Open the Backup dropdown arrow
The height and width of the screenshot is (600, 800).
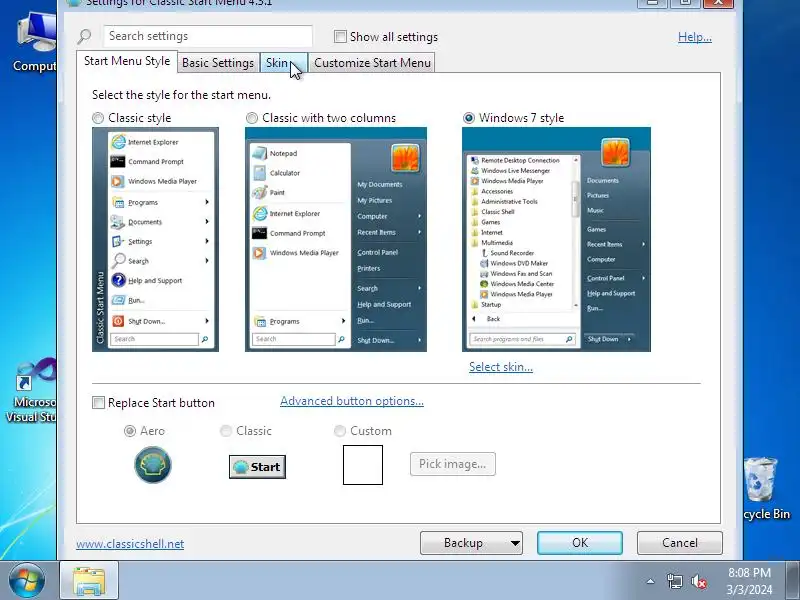tap(515, 543)
